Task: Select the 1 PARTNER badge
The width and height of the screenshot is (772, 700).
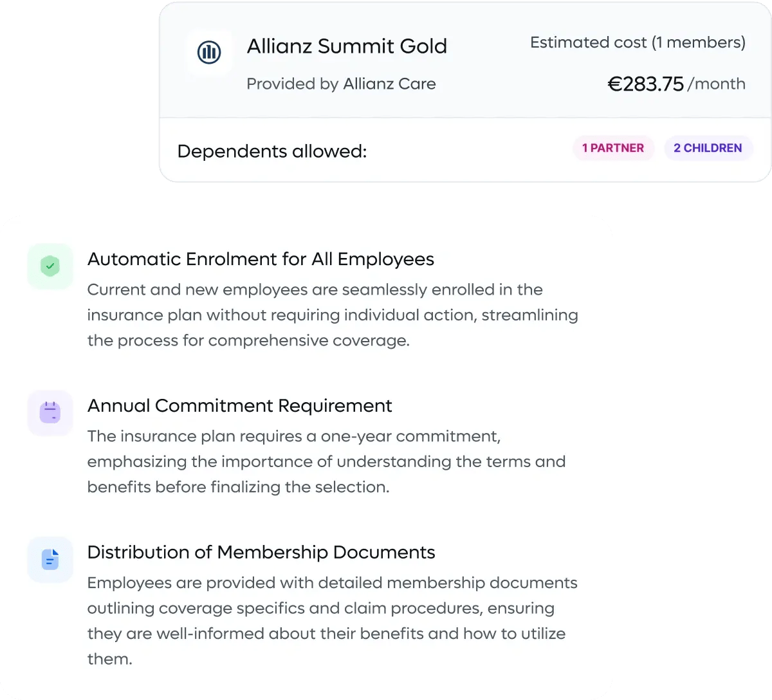Action: [x=613, y=148]
